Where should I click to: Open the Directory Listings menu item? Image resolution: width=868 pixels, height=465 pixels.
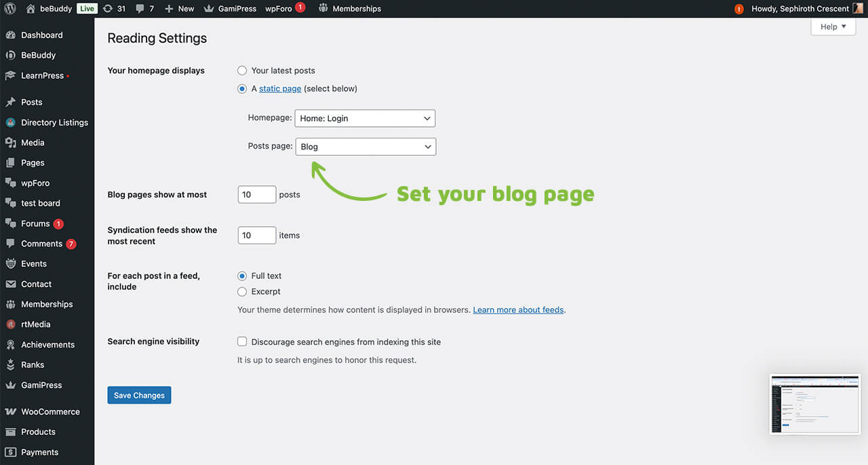[54, 123]
